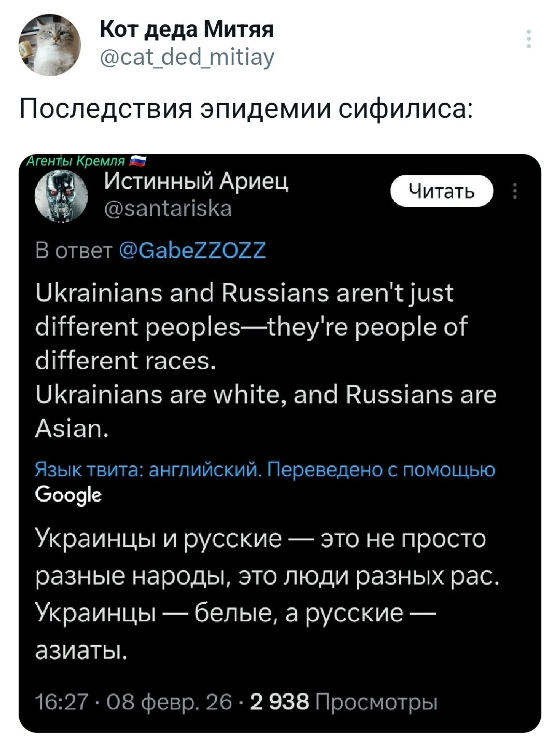Open the post's three-dot options menu
Image resolution: width=560 pixels, height=750 pixels.
528,39
